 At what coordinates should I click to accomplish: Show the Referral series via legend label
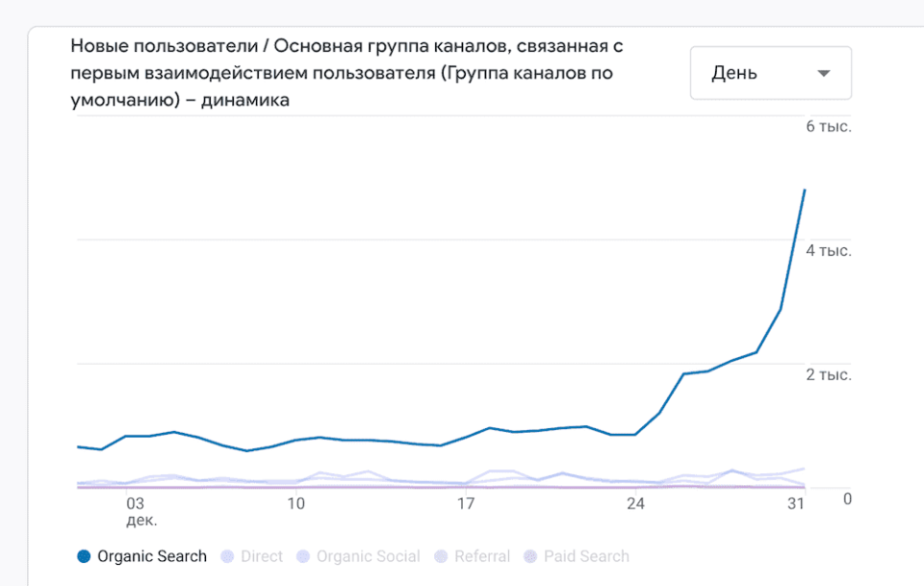(x=483, y=556)
